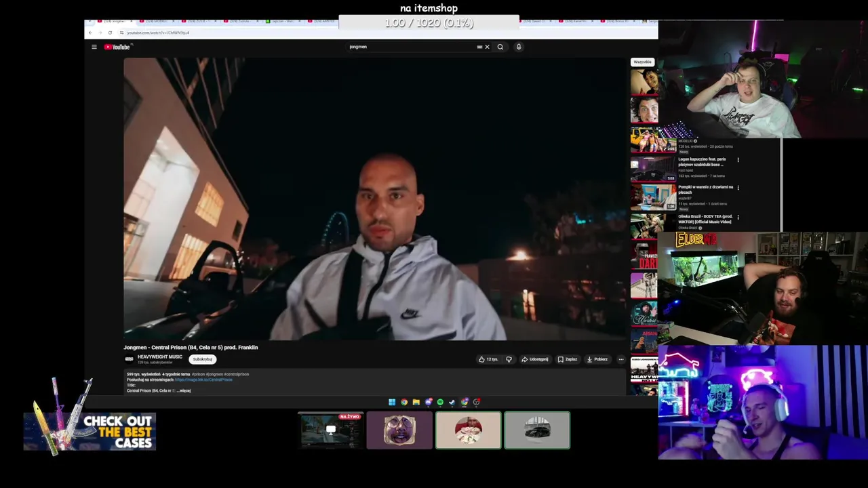Screen dimensions: 868x488
Task: Expand the description with '...więcej'
Action: [183, 390]
